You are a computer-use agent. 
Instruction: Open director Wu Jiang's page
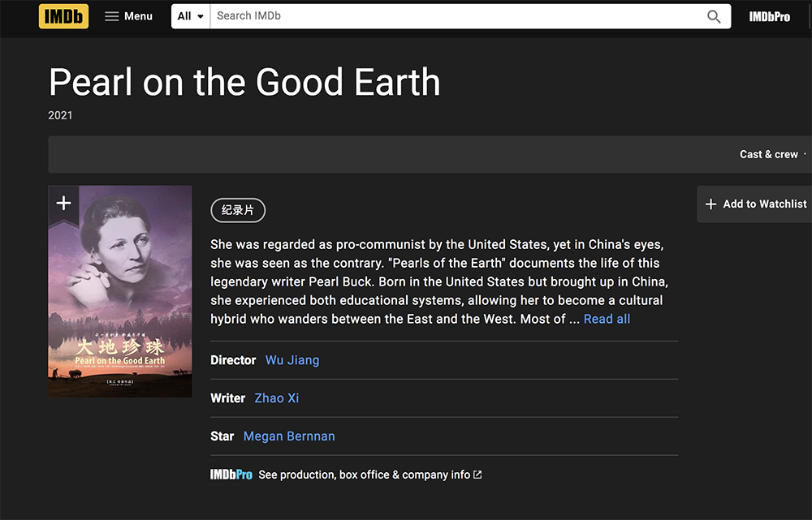292,360
